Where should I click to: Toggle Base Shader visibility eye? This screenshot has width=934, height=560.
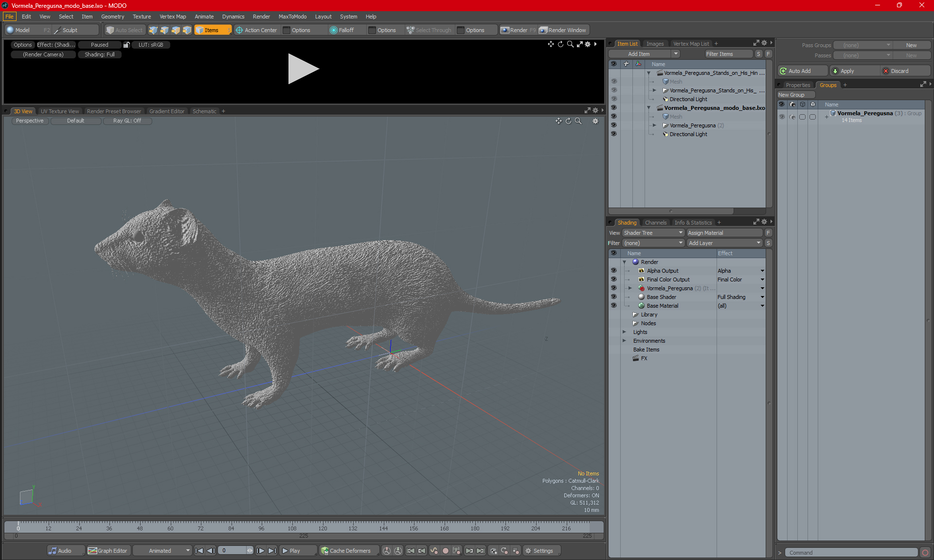(x=613, y=297)
